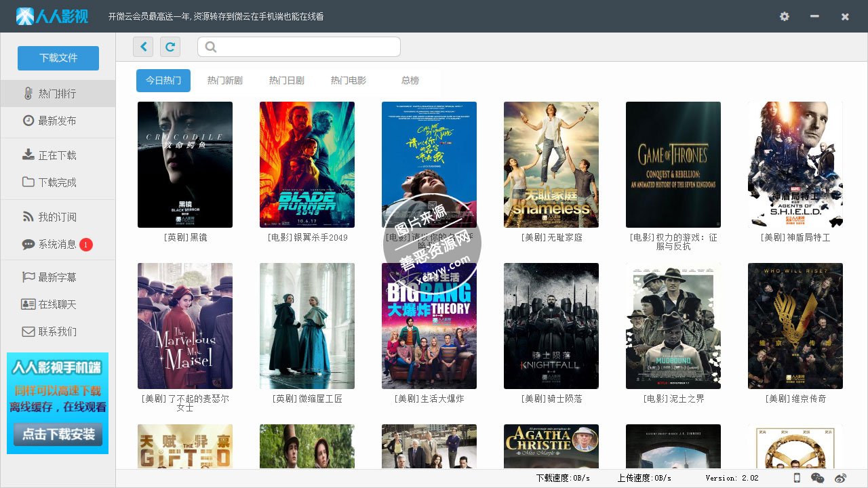The image size is (868, 488).
Task: Open the Call Me by Your Name poster
Action: (x=429, y=165)
